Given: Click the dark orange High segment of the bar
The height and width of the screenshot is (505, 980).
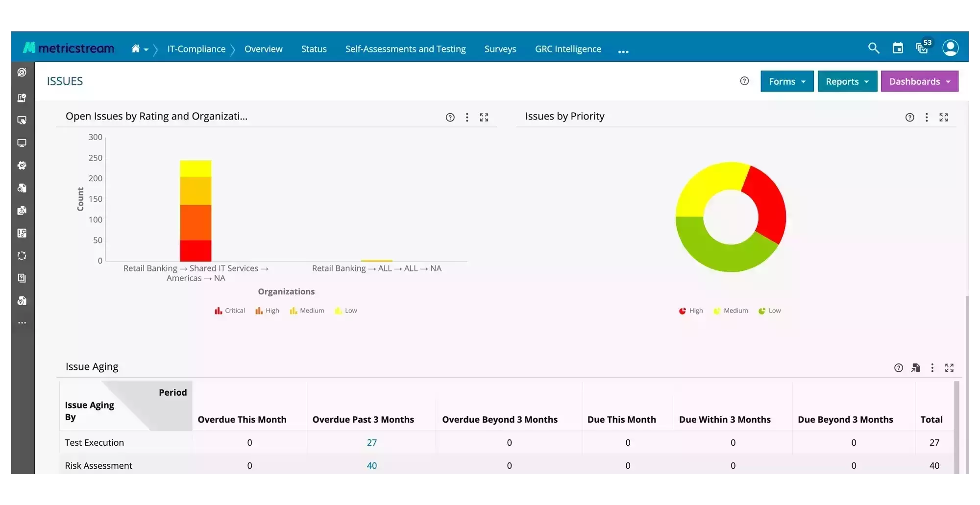Looking at the screenshot, I should point(196,222).
